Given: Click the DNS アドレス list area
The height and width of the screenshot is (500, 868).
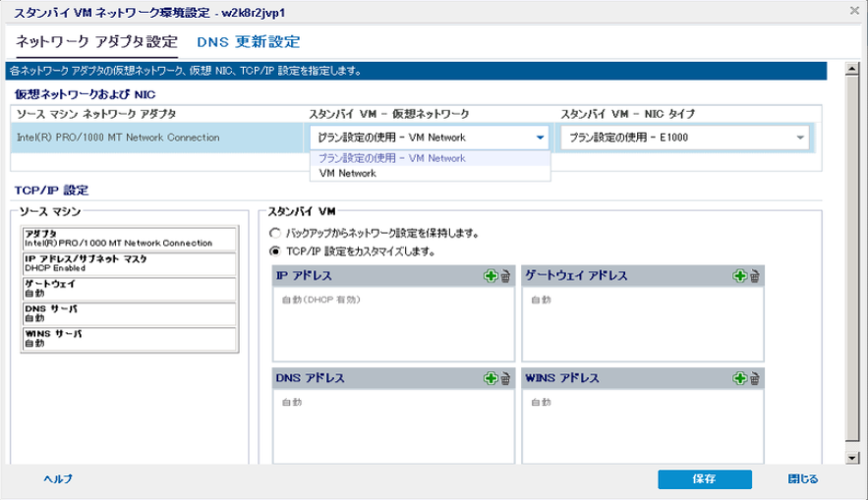Looking at the screenshot, I should (x=393, y=426).
